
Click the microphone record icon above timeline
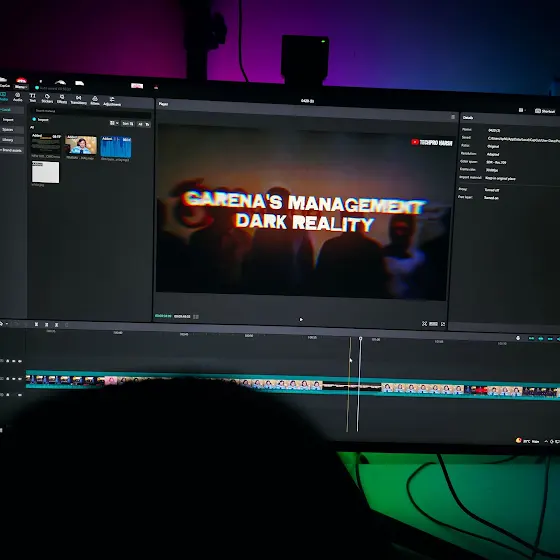point(518,338)
